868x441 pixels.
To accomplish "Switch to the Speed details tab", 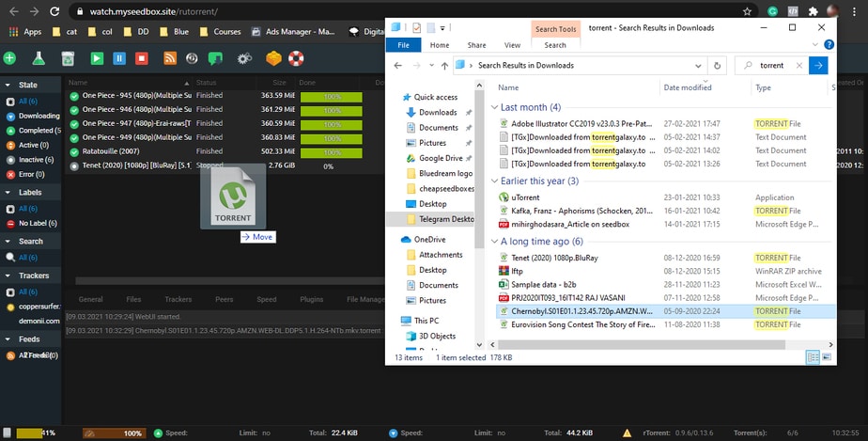I will [266, 299].
